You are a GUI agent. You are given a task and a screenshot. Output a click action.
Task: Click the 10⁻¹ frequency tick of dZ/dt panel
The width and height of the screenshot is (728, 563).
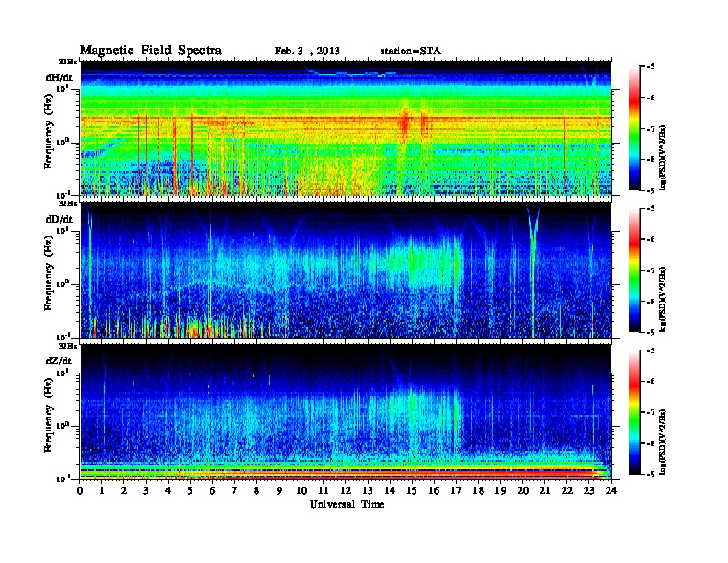pos(63,478)
